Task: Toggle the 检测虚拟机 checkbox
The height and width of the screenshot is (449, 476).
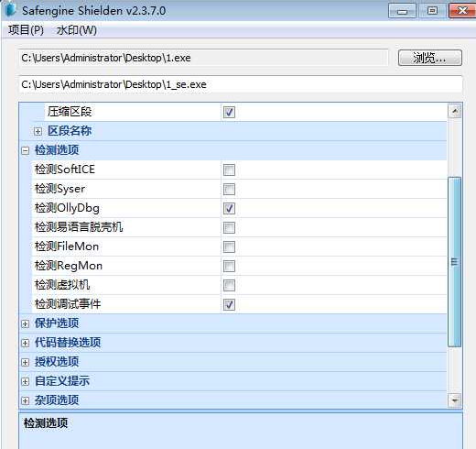Action: click(229, 285)
